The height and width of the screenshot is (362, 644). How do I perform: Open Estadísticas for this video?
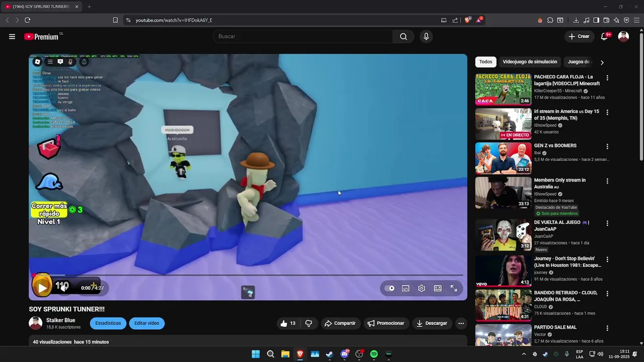(x=108, y=323)
